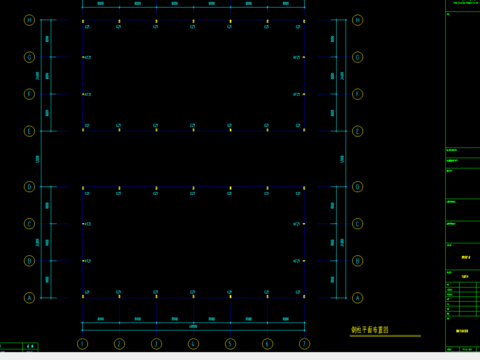Click column grid bubble 2 at bottom
This screenshot has width=480, height=360.
click(119, 344)
